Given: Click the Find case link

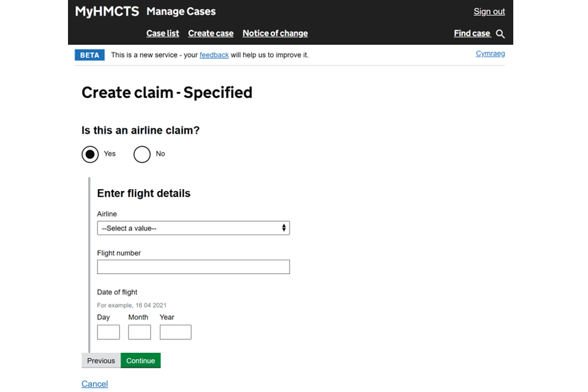Looking at the screenshot, I should tap(472, 33).
